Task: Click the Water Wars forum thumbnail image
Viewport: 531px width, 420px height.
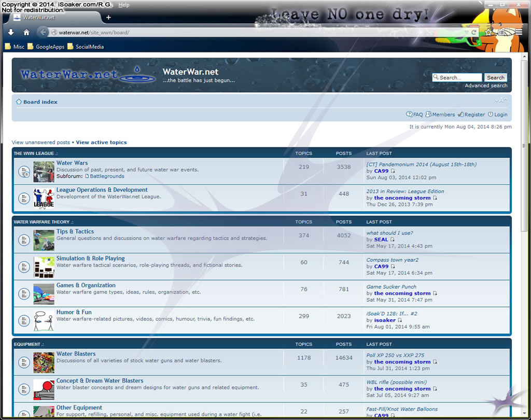Action: pyautogui.click(x=44, y=172)
